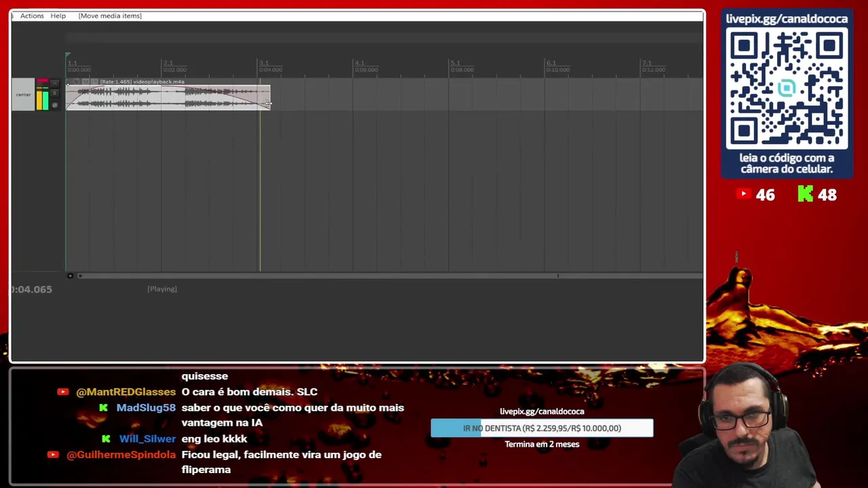Click the 5.1 marker on the ruler
The width and height of the screenshot is (868, 488).
[456, 63]
